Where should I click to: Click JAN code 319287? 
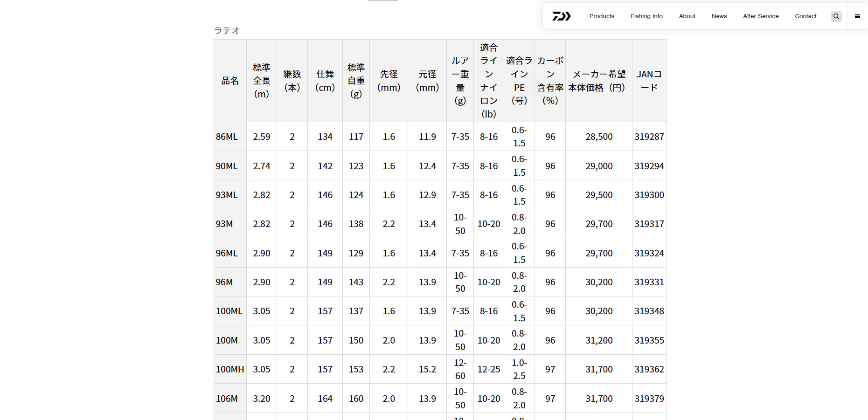[x=649, y=137]
